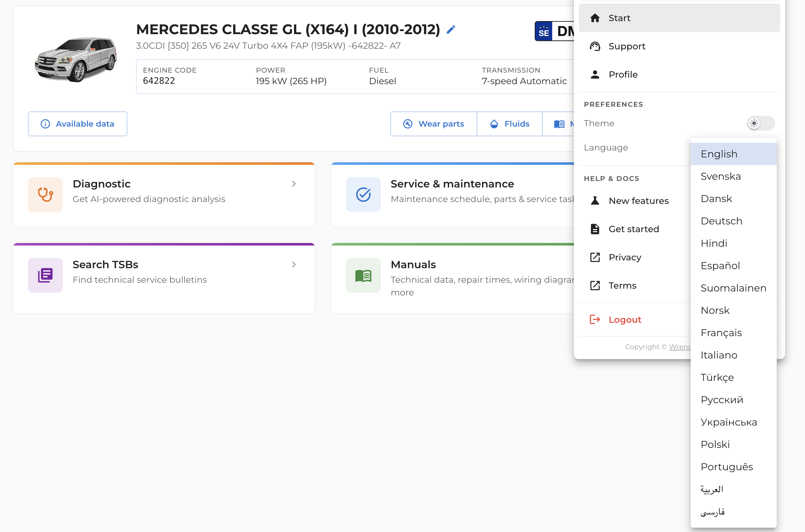Viewport: 805px width, 532px height.
Task: Click the Fluids button label
Action: pos(517,124)
